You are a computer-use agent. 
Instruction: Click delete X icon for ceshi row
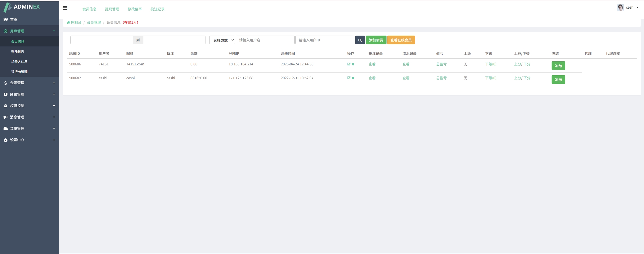(x=353, y=78)
